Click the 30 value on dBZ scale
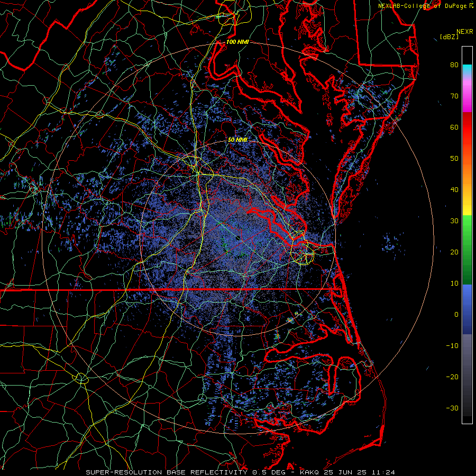 pos(454,221)
